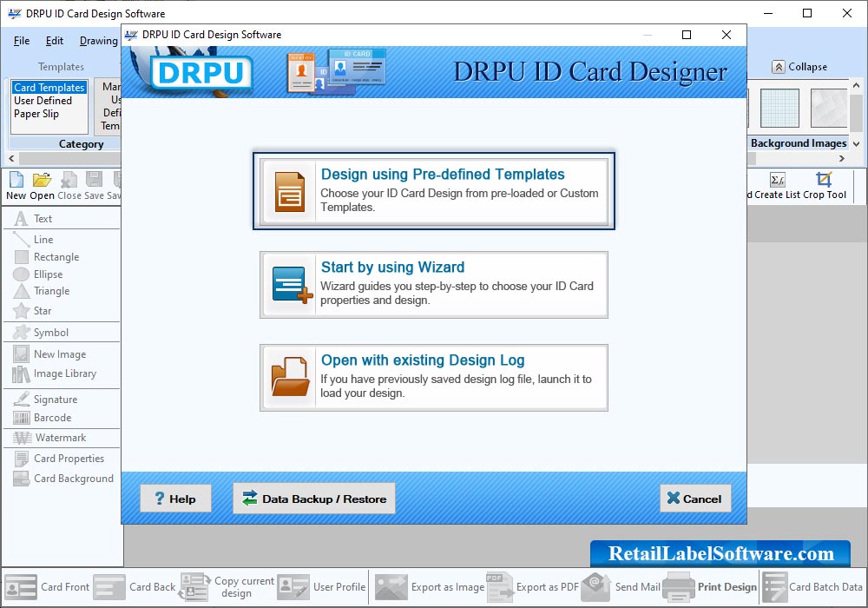Click the Help button in dialog

175,499
